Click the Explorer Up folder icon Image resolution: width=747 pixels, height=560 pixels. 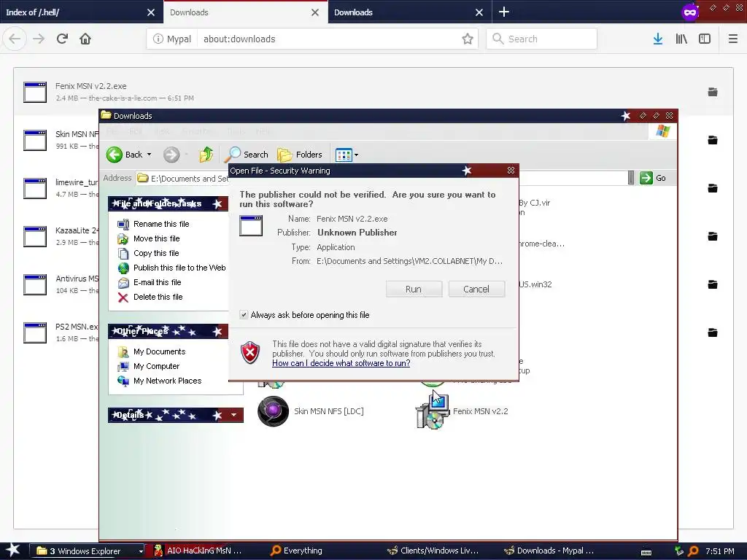pos(206,155)
